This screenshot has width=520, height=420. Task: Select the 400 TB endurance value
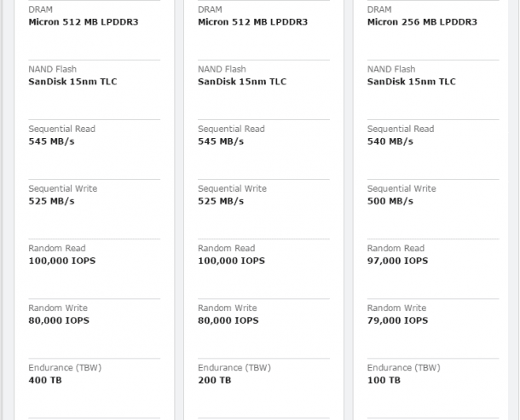pyautogui.click(x=45, y=380)
